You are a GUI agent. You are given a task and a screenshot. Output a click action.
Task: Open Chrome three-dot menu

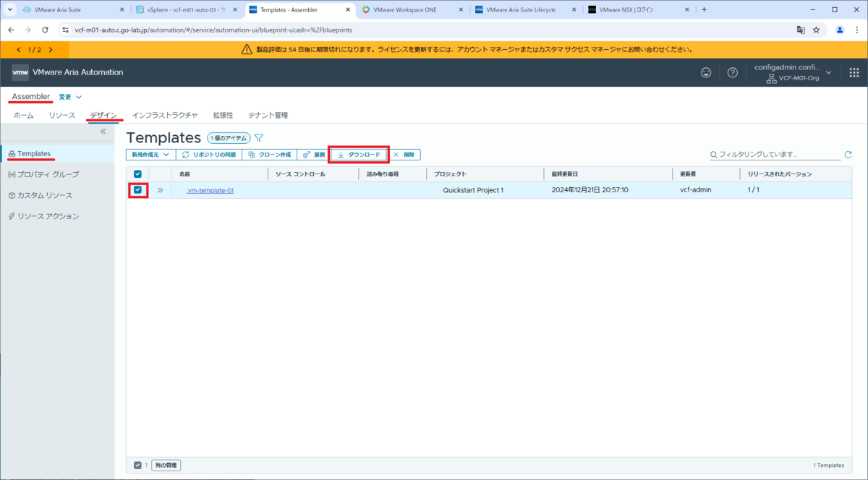coord(856,30)
